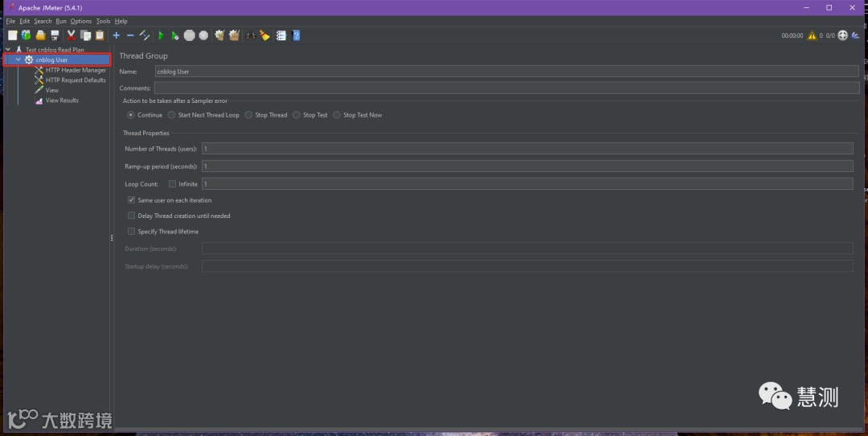Toggle selected elements with toolbar toggle icon
The height and width of the screenshot is (436, 868).
145,35
